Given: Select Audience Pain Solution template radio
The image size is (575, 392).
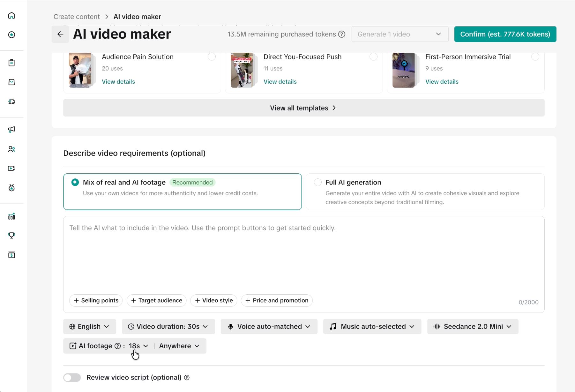Looking at the screenshot, I should [212, 57].
